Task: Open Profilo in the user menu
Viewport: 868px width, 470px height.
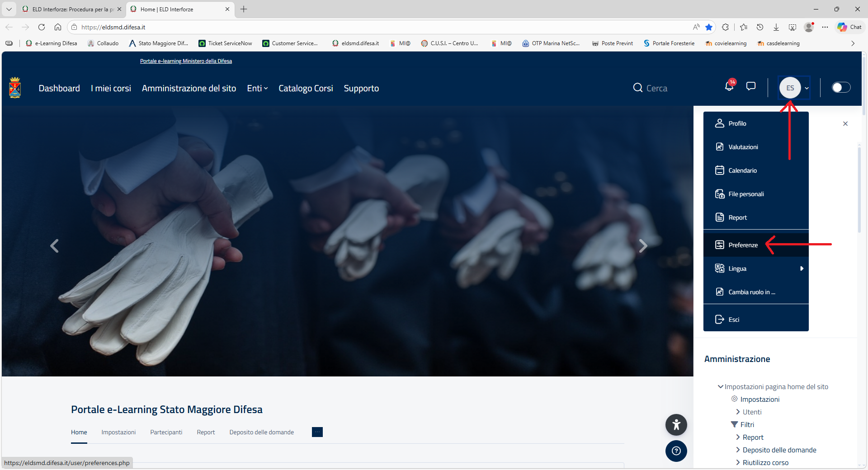Action: click(756, 123)
